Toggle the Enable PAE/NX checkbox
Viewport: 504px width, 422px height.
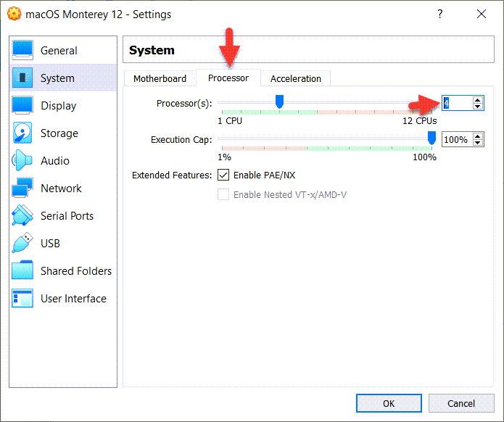point(223,175)
